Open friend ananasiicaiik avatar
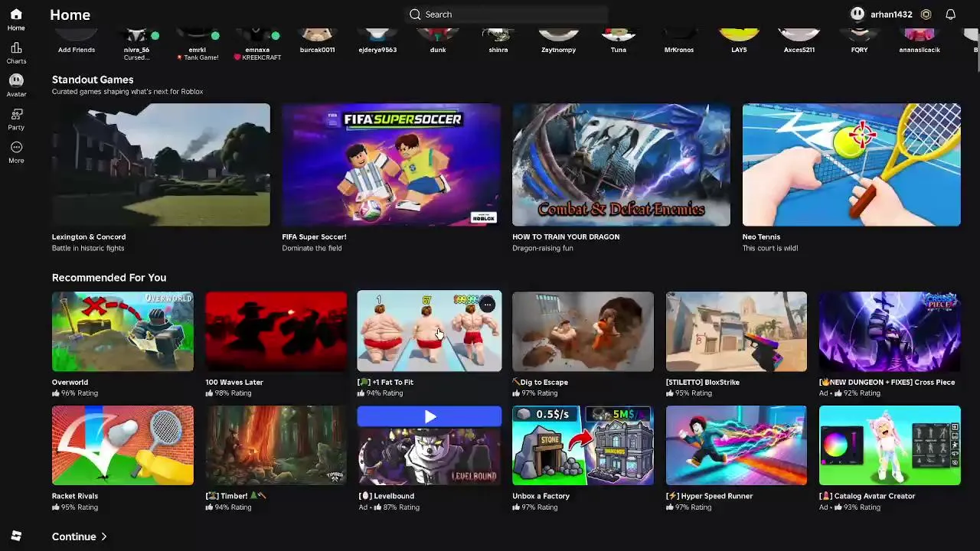Screen dimensions: 980x551 pyautogui.click(x=920, y=36)
